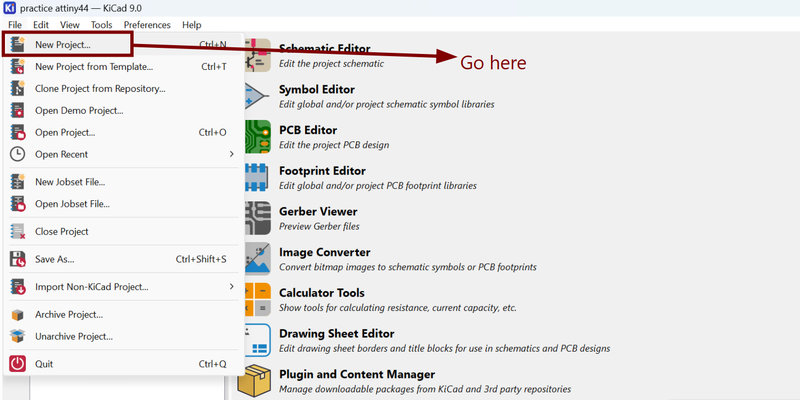Viewport: 800px width, 400px height.
Task: Click the Symbol Editor title
Action: click(x=317, y=90)
